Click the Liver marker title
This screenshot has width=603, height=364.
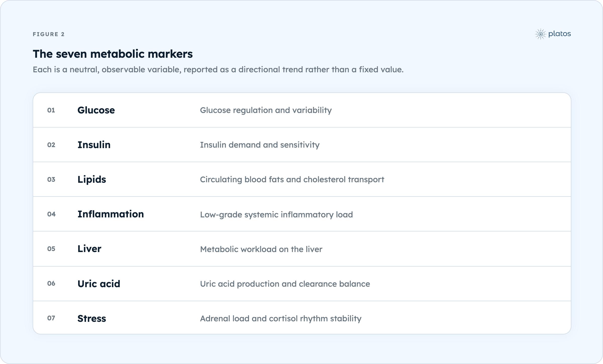tap(89, 249)
